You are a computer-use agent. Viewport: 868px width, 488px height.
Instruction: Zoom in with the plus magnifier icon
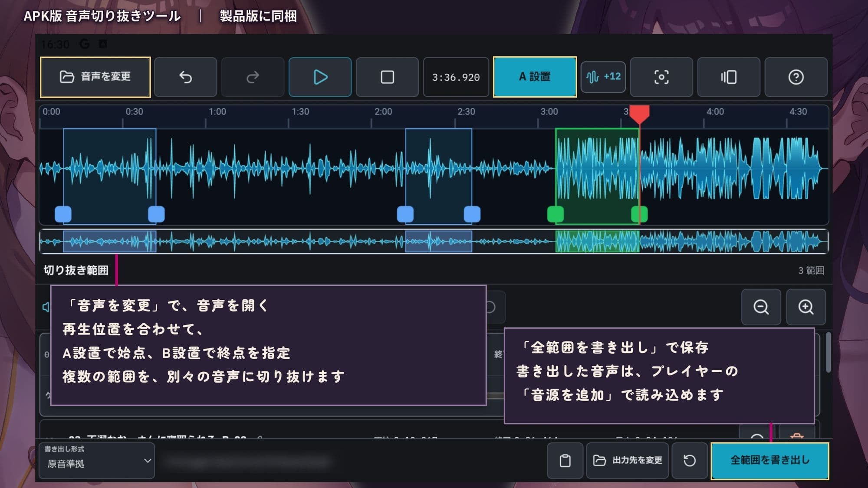806,307
